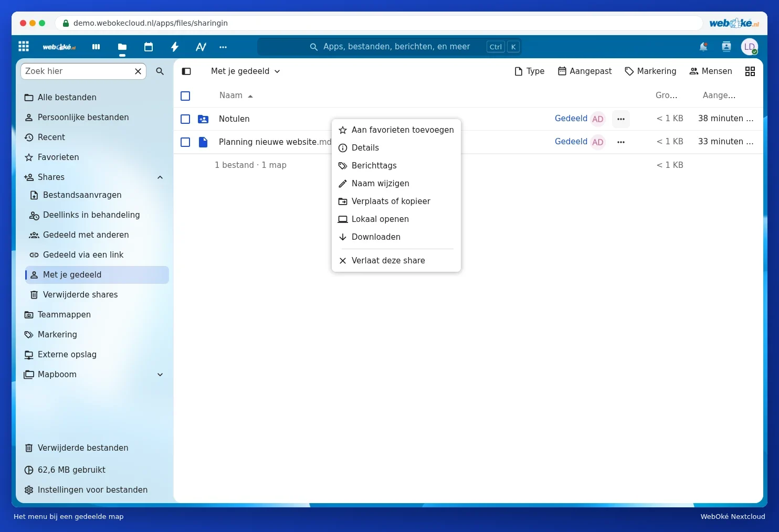Open the Contacts icon in header
779x532 pixels.
tap(727, 47)
